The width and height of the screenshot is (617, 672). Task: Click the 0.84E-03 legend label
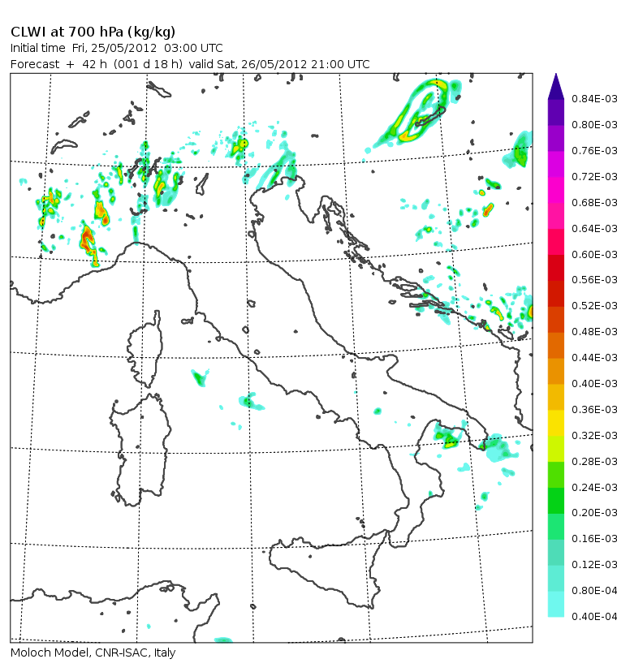point(594,99)
